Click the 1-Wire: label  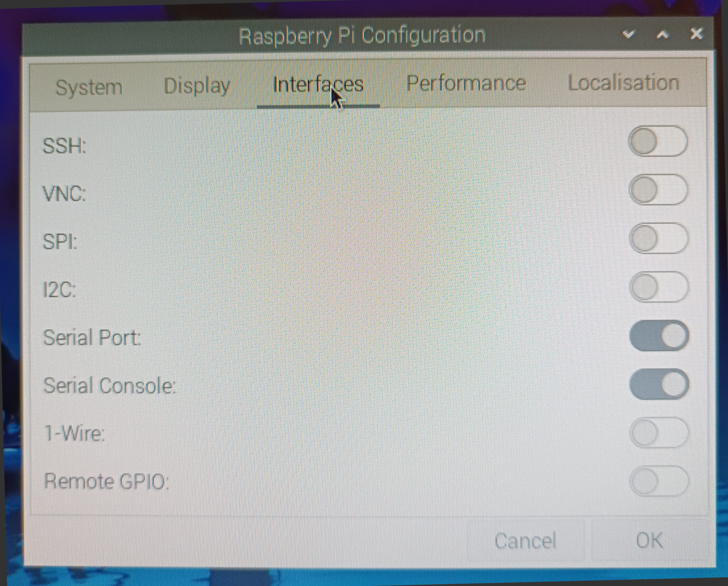point(75,433)
